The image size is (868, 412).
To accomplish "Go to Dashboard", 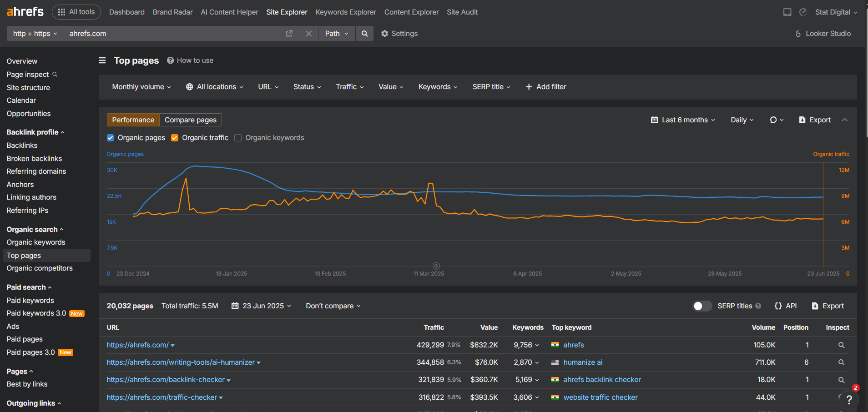I will tap(127, 12).
